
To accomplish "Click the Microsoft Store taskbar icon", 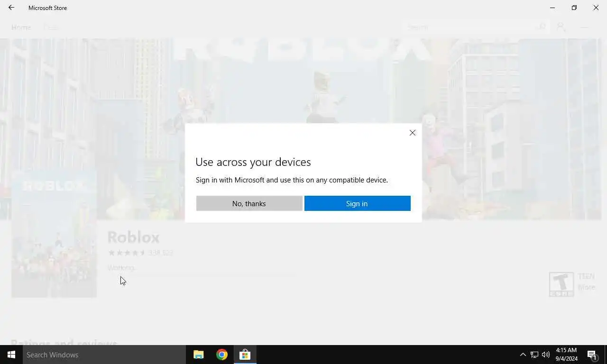I will tap(245, 355).
